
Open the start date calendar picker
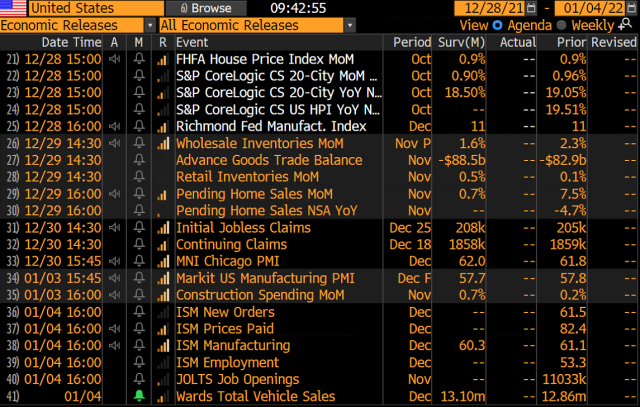[x=531, y=8]
